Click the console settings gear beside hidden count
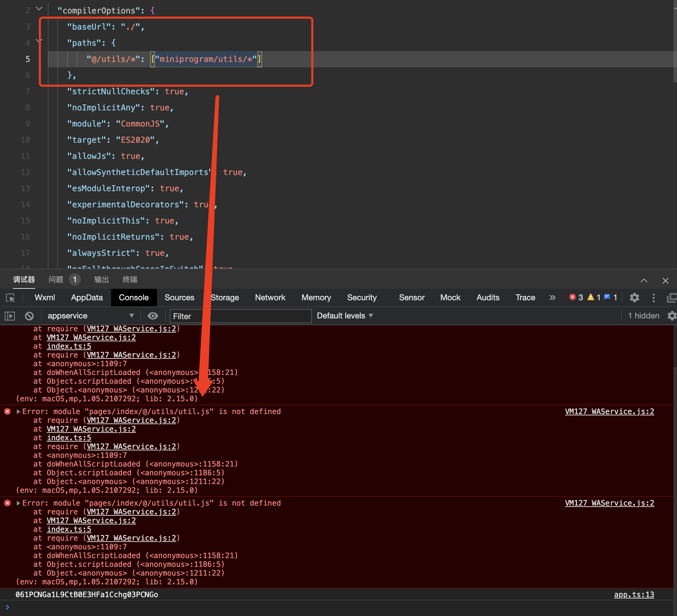Screen dimensions: 677x616 pos(672,316)
